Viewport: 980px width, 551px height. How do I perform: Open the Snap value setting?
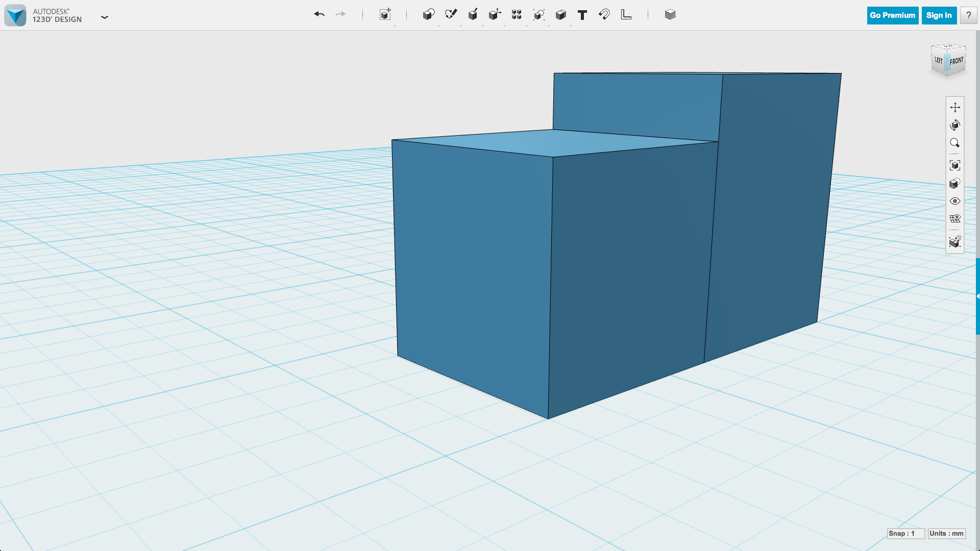coord(905,534)
